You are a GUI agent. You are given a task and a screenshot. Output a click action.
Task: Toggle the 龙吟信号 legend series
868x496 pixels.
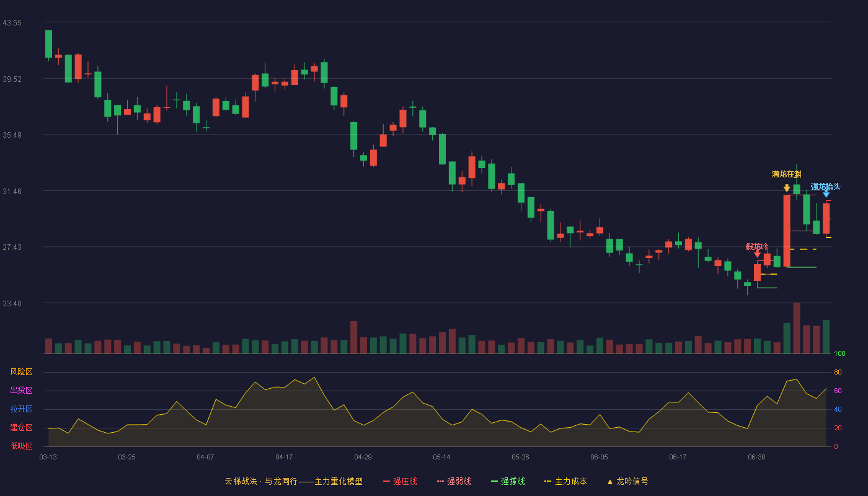pos(627,481)
